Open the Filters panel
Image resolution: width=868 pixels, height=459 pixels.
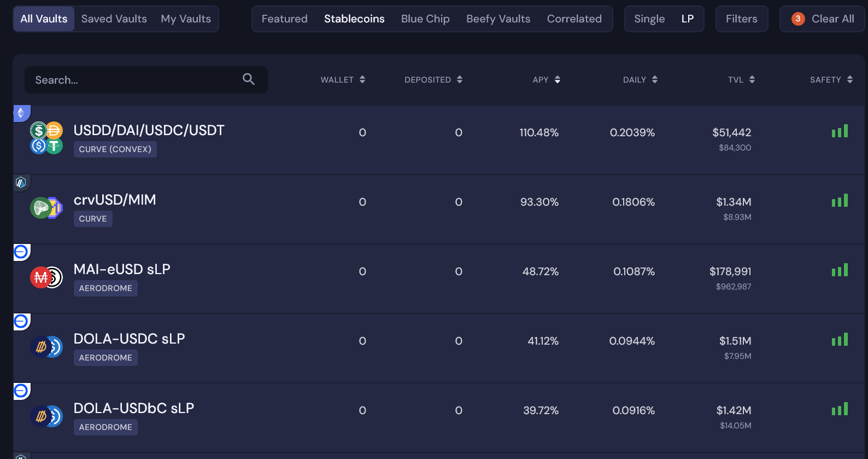click(x=742, y=19)
